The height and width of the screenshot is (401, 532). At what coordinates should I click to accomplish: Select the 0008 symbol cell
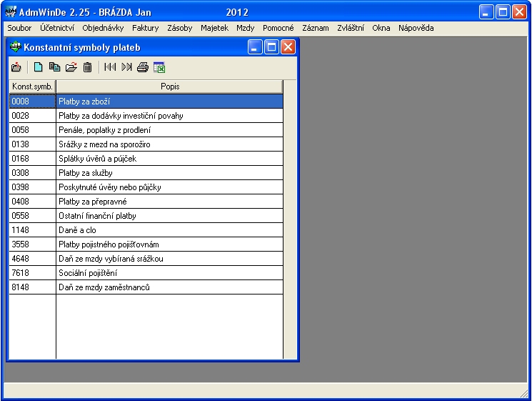(x=32, y=102)
